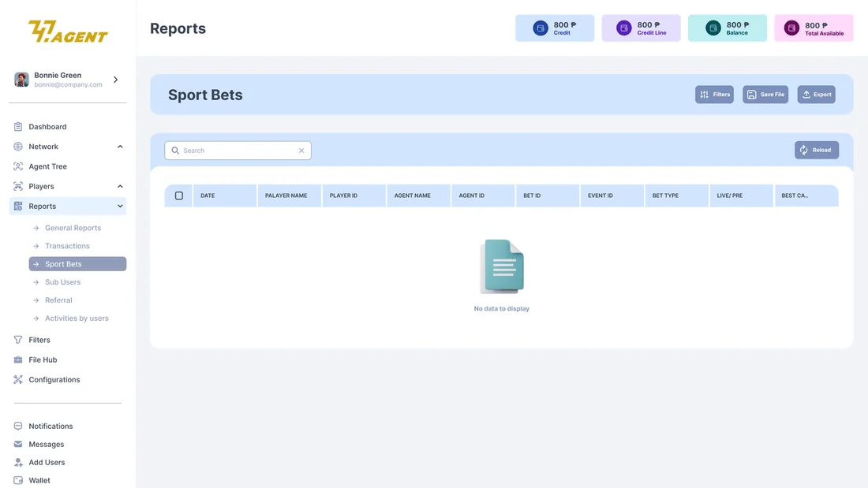
Task: Click the Notifications bell icon
Action: [x=18, y=426]
